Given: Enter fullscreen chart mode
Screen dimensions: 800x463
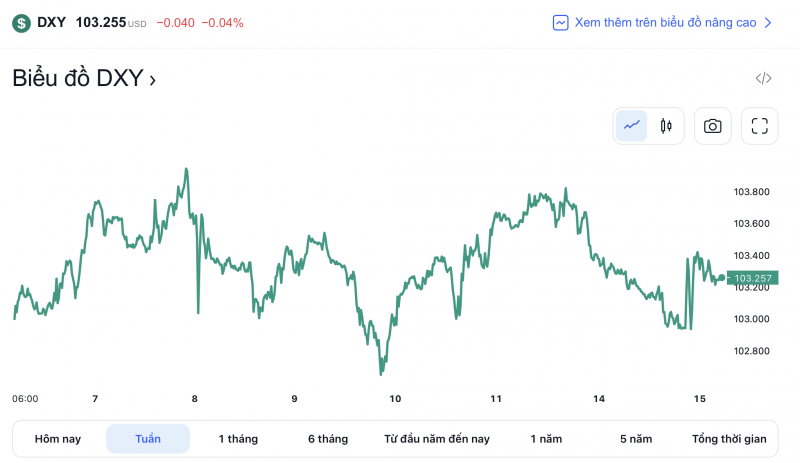Looking at the screenshot, I should (x=759, y=126).
